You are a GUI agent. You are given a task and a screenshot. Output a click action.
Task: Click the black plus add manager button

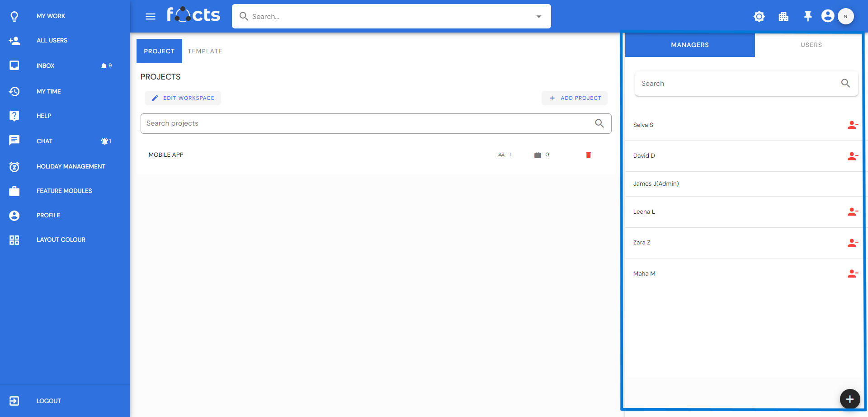click(849, 399)
